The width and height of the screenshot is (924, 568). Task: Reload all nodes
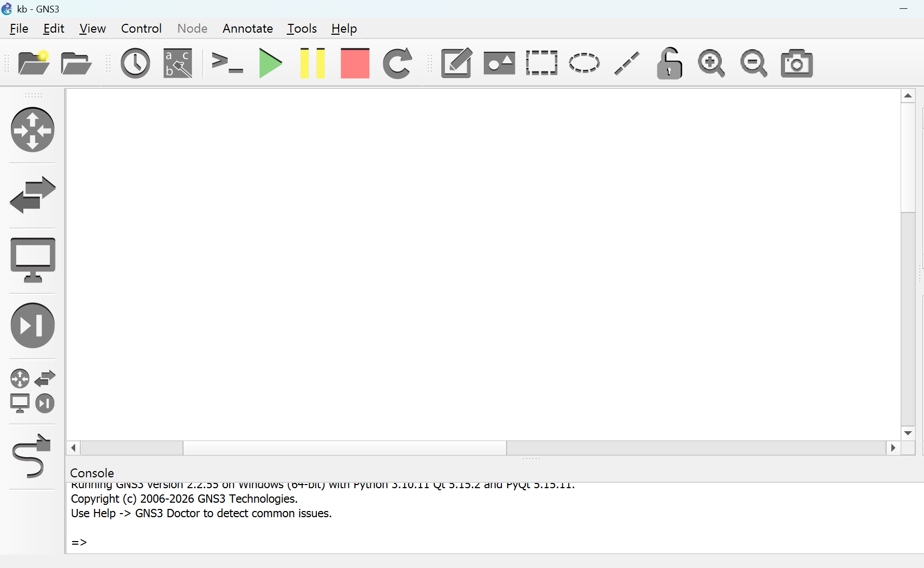[397, 63]
